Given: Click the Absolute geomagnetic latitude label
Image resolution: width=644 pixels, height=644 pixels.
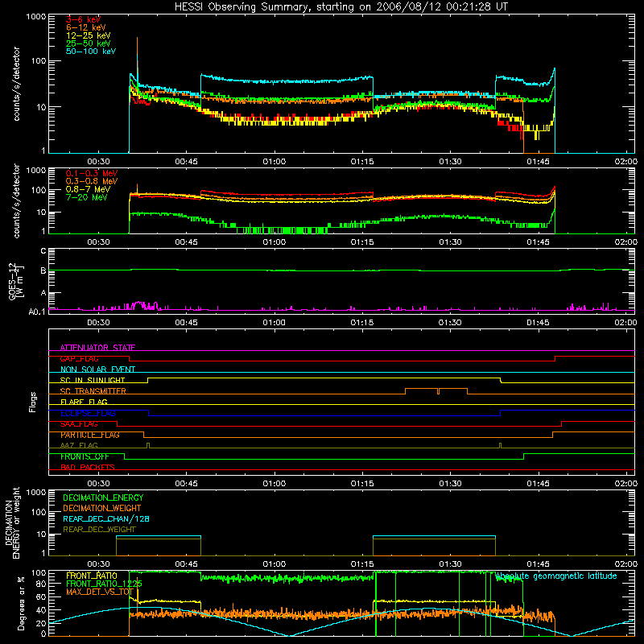Looking at the screenshot, I should (x=556, y=576).
